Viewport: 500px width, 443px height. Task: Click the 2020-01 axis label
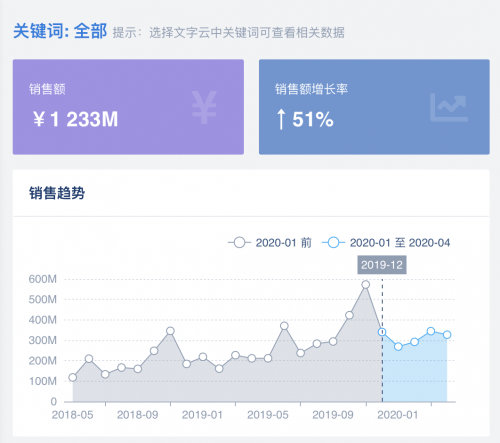[x=398, y=415]
